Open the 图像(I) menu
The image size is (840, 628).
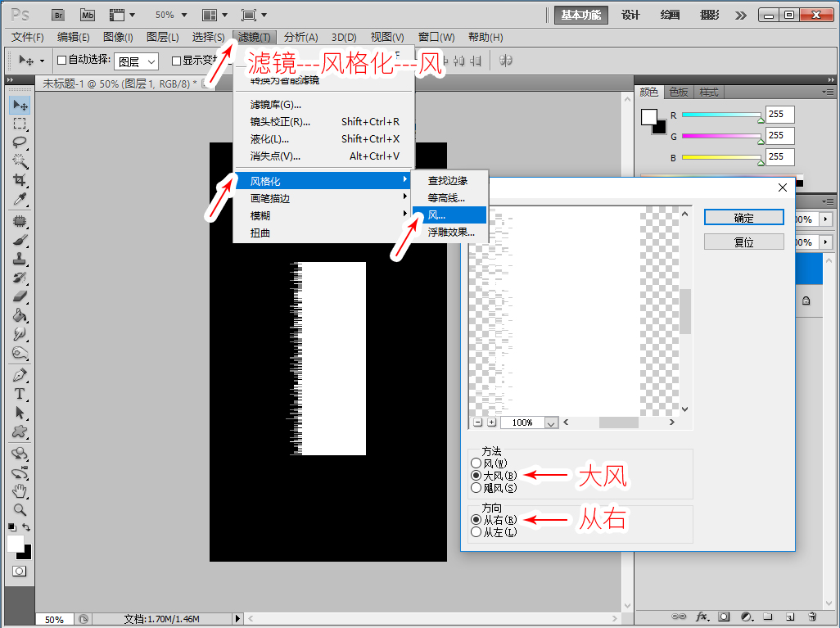(x=118, y=37)
